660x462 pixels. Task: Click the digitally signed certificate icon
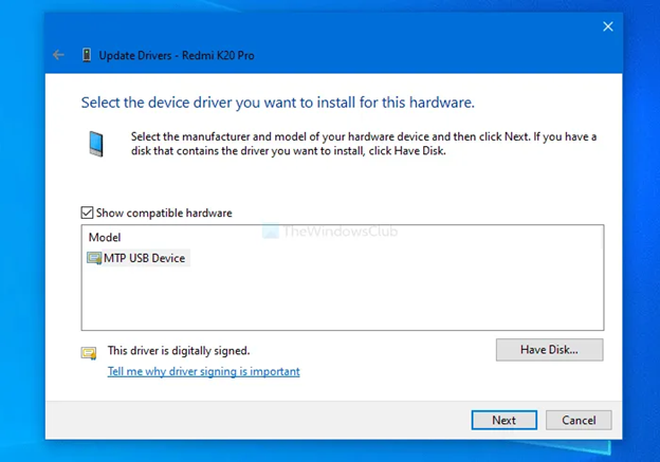point(89,352)
